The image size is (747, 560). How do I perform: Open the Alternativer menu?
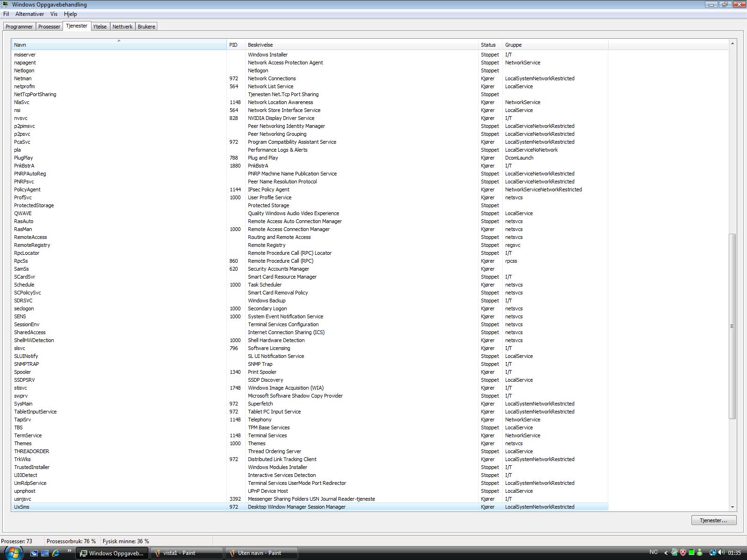click(x=29, y=14)
